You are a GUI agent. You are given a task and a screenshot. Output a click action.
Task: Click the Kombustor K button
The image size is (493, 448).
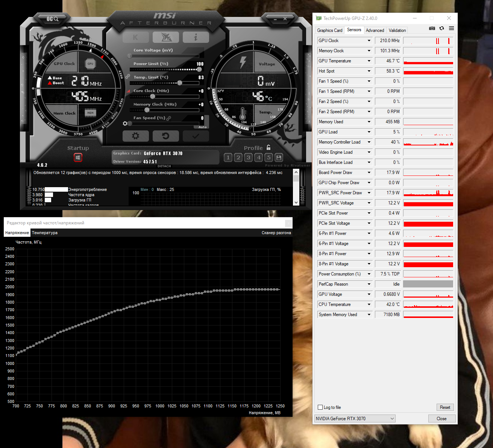tap(135, 37)
